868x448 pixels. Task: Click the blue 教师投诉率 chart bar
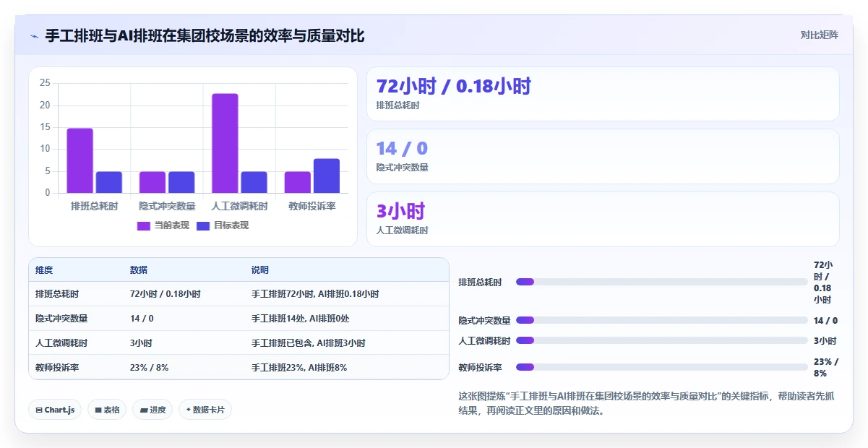click(327, 176)
